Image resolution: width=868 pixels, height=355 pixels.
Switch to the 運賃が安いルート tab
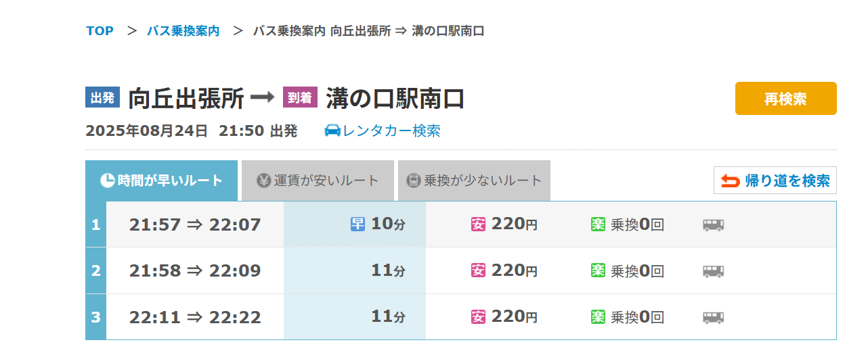(x=318, y=181)
